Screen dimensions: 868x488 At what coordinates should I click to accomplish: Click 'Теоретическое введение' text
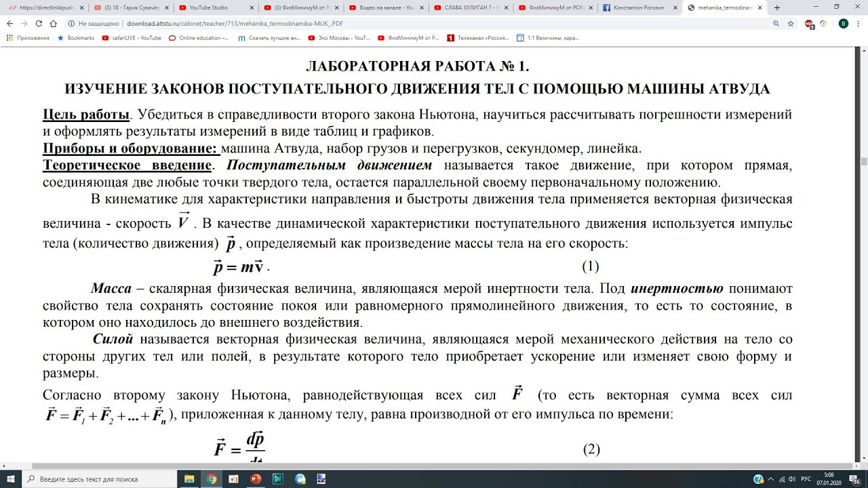click(127, 165)
